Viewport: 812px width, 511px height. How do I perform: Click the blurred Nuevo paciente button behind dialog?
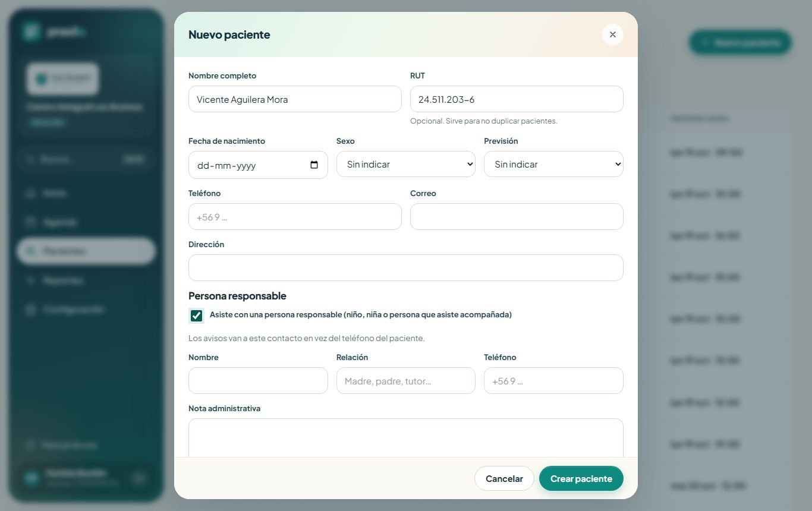740,43
